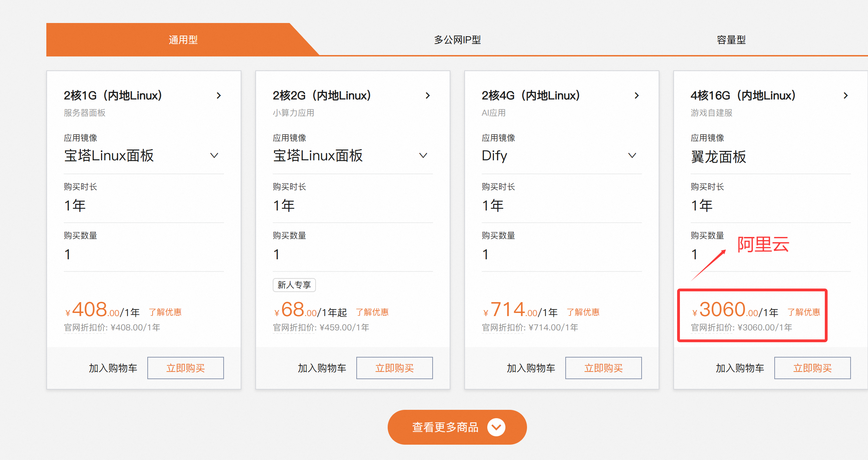The image size is (868, 460).
Task: Open 了解优惠 link beside ¥68 price
Action: (372, 312)
